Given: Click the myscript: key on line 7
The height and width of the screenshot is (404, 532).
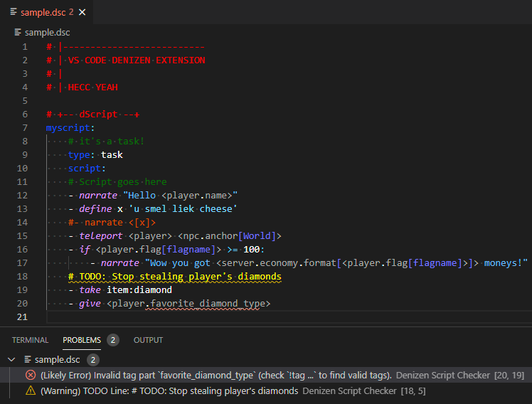Looking at the screenshot, I should tap(70, 128).
